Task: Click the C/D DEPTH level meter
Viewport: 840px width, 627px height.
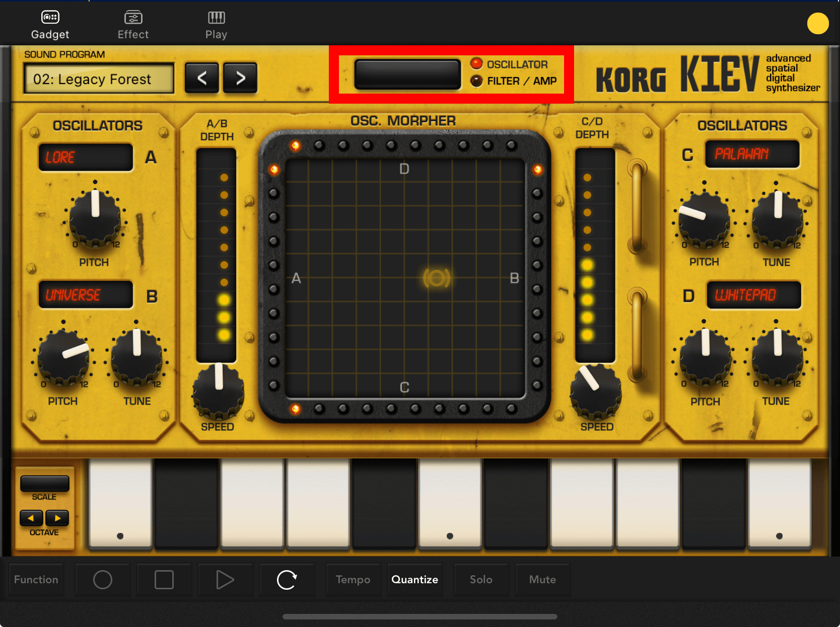Action: 595,255
